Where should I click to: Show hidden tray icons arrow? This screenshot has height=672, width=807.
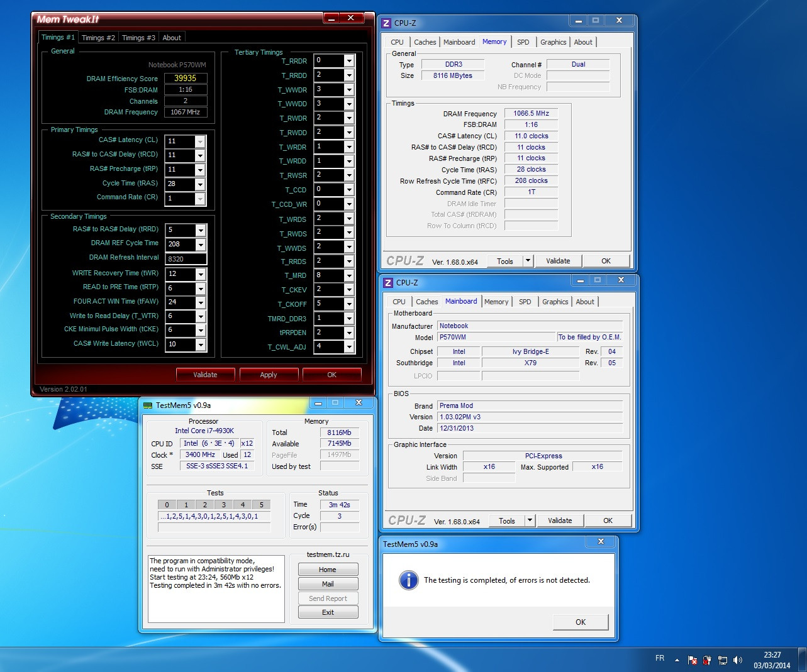[x=677, y=660]
